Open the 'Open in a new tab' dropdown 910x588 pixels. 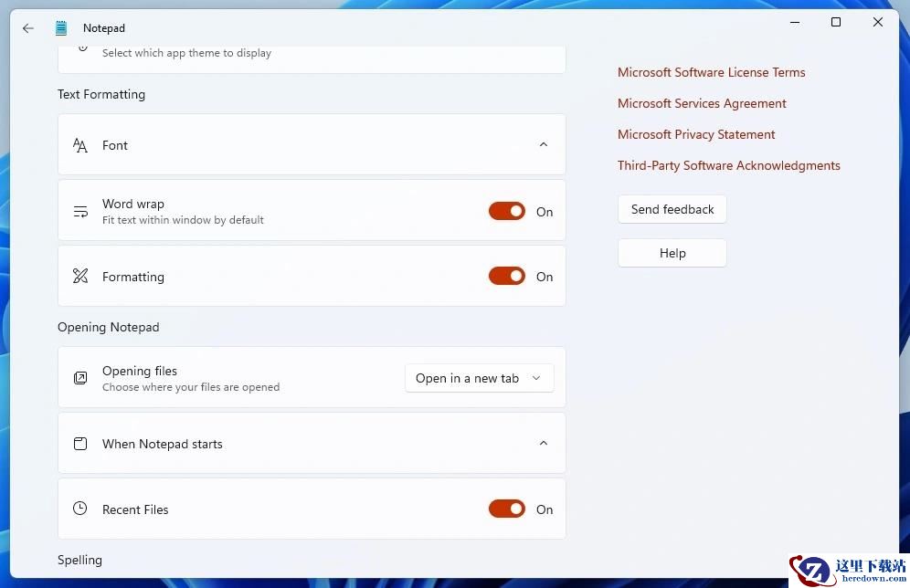pyautogui.click(x=480, y=378)
